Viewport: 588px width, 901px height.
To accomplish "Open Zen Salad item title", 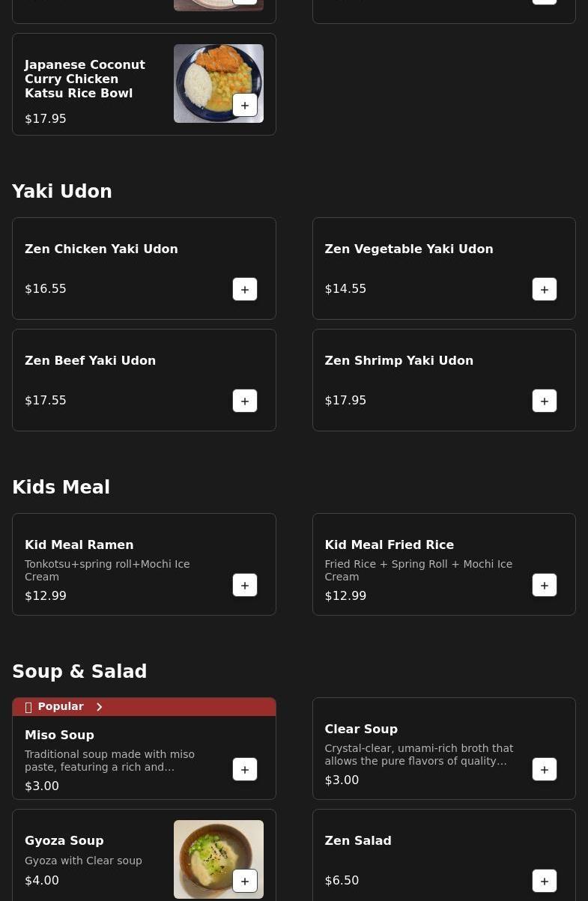I will (x=358, y=841).
